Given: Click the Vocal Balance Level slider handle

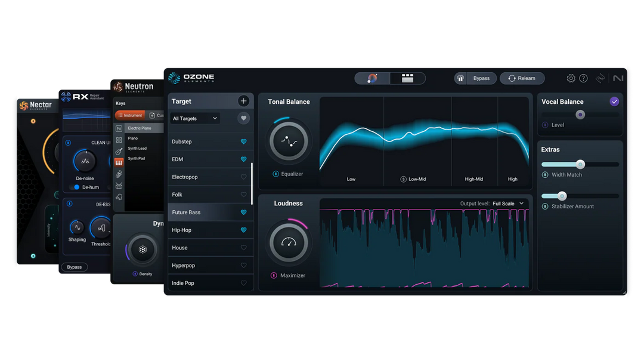Looking at the screenshot, I should click(580, 115).
